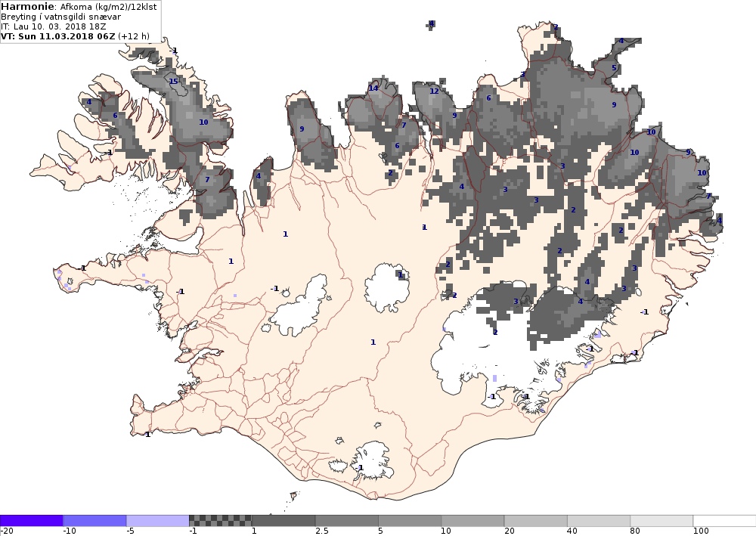The height and width of the screenshot is (536, 756).
Task: Click the "2.5" legend scale label
Action: click(x=322, y=531)
